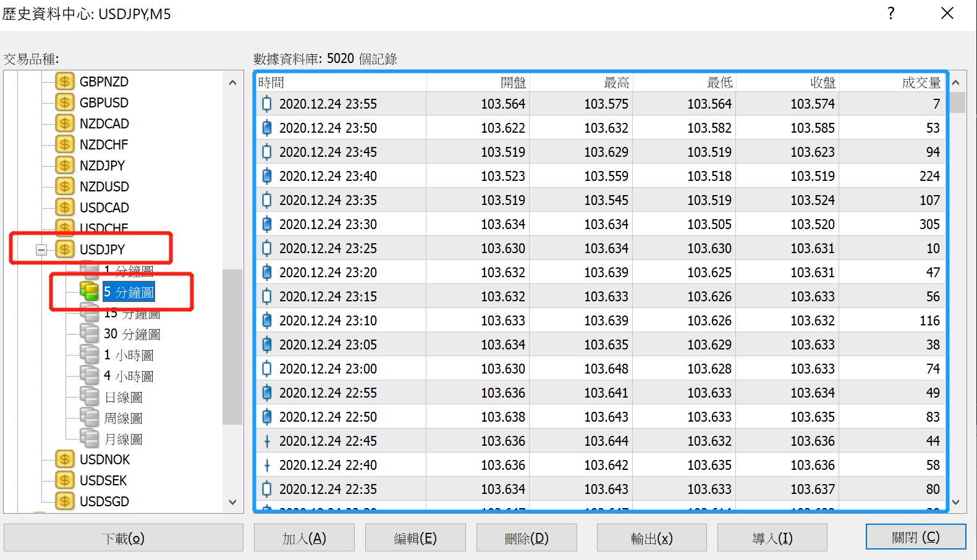Click the 輸出(x) export button
977x560 pixels.
tap(651, 538)
